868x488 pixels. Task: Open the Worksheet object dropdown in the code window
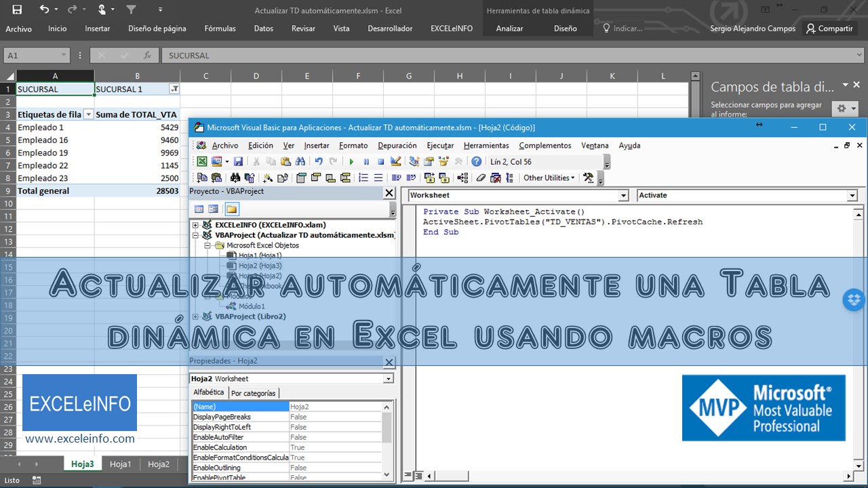coord(624,195)
